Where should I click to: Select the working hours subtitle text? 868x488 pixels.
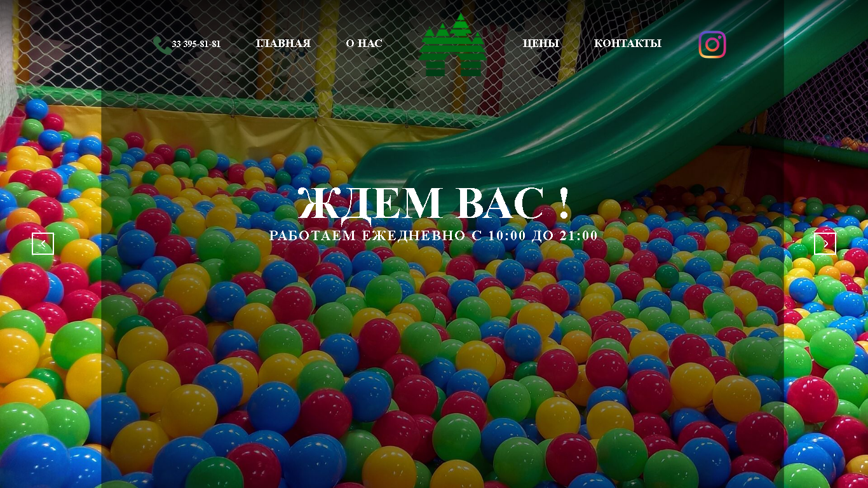pyautogui.click(x=434, y=235)
